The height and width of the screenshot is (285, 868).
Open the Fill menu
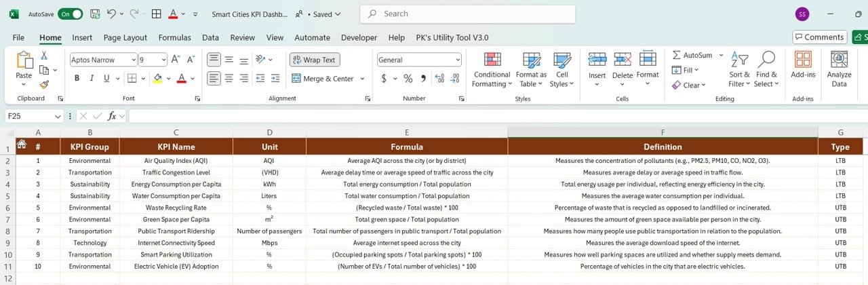tap(686, 70)
